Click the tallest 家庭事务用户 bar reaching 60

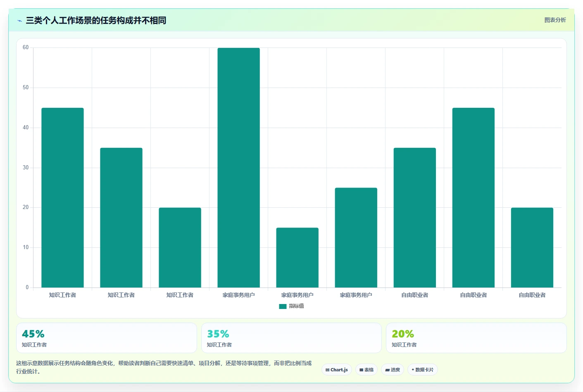[239, 168]
